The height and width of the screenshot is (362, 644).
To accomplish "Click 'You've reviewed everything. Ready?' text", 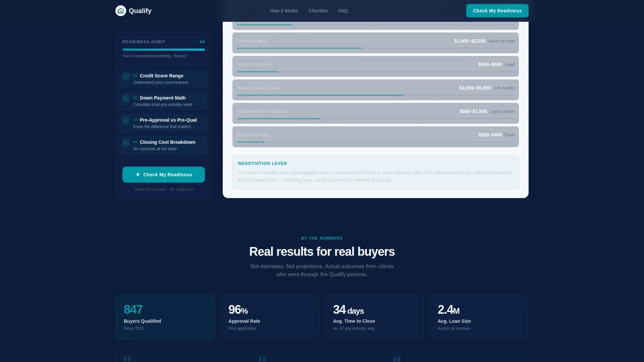I will click(x=155, y=56).
